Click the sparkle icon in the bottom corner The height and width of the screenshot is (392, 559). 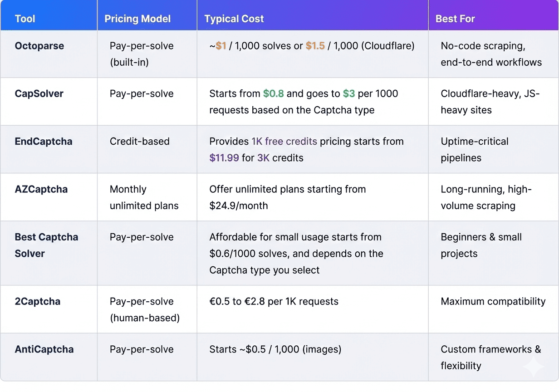pyautogui.click(x=533, y=367)
